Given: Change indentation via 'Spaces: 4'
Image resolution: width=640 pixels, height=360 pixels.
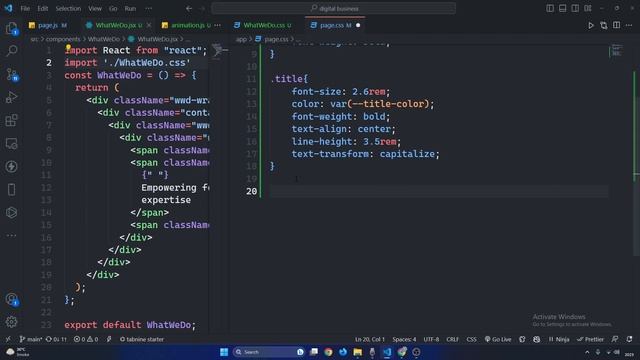Looking at the screenshot, I should pos(404,339).
